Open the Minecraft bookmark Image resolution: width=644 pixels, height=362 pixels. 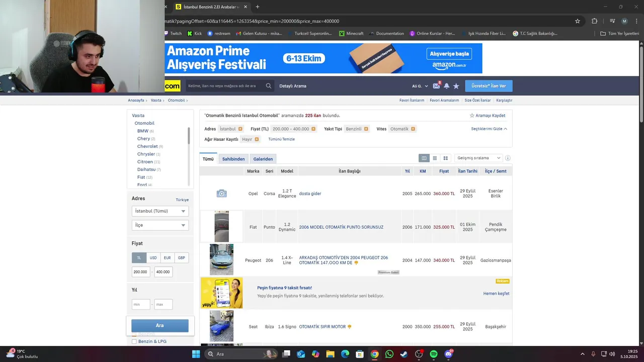[x=351, y=34]
